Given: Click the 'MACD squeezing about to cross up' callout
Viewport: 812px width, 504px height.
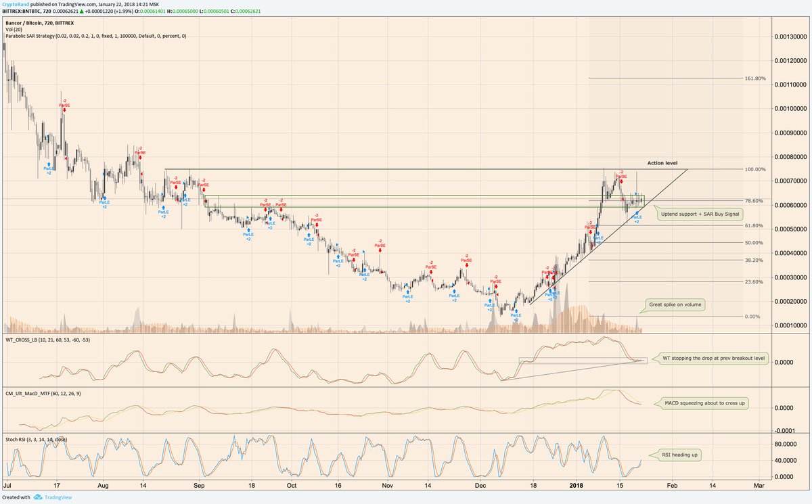Looking at the screenshot, I should (704, 403).
